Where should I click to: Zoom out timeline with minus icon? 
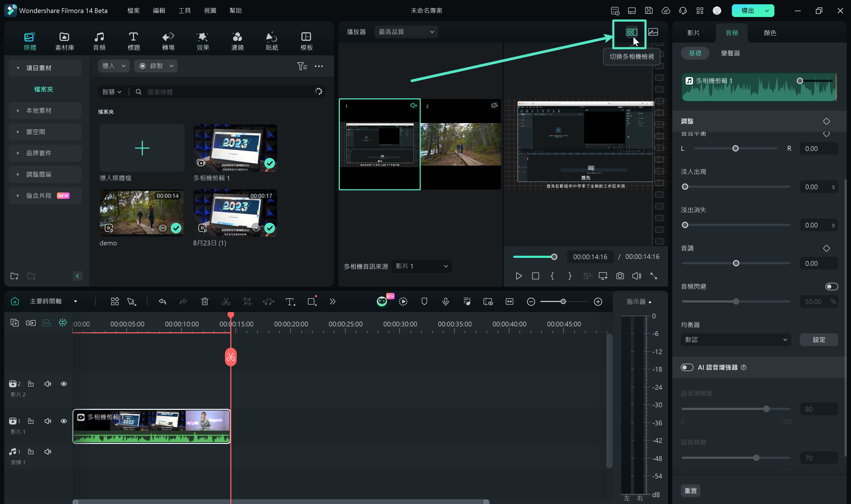pyautogui.click(x=531, y=302)
